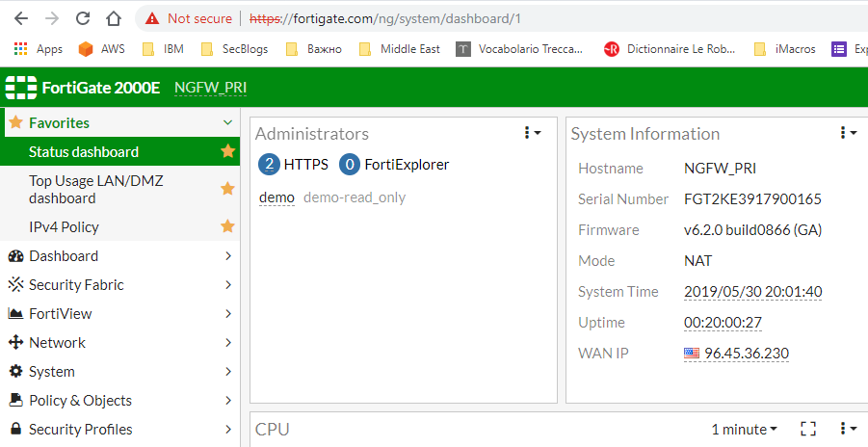Click the serial number FGT2KE3917900165
Image resolution: width=868 pixels, height=447 pixels.
(x=752, y=199)
